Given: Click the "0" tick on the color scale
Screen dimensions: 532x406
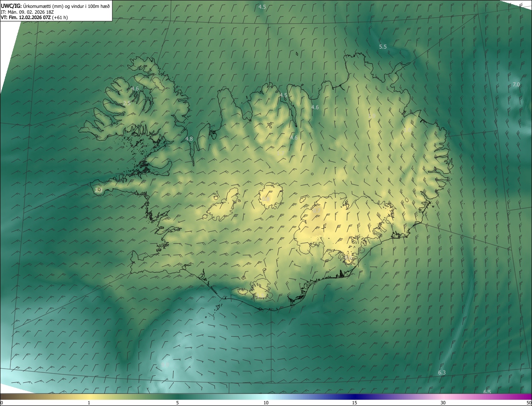Looking at the screenshot, I should click(x=2, y=403).
